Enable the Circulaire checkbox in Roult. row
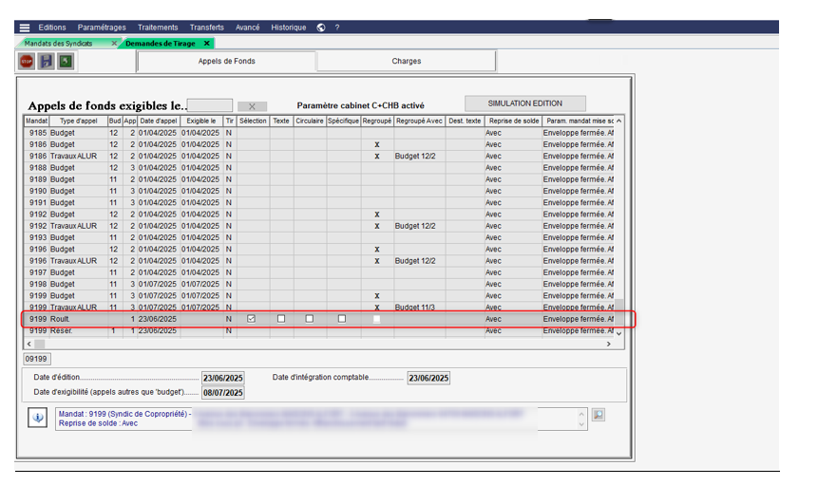The height and width of the screenshot is (504, 818). 310,319
